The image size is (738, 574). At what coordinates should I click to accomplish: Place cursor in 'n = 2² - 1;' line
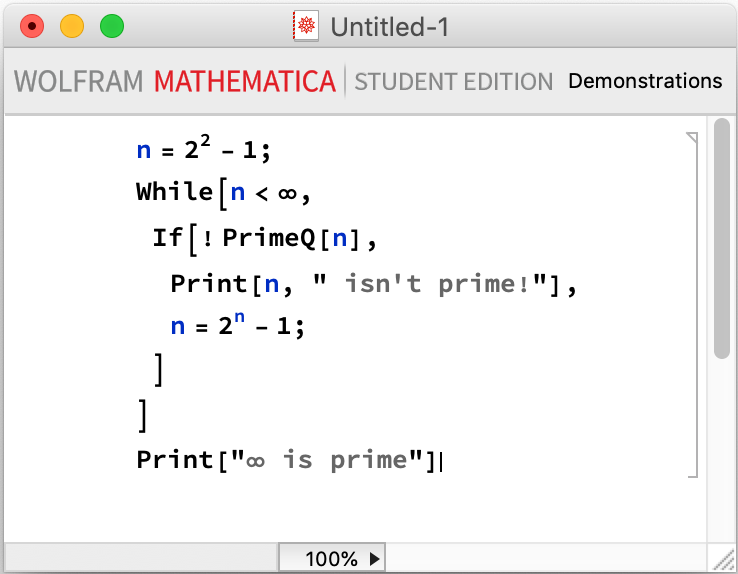click(x=203, y=149)
